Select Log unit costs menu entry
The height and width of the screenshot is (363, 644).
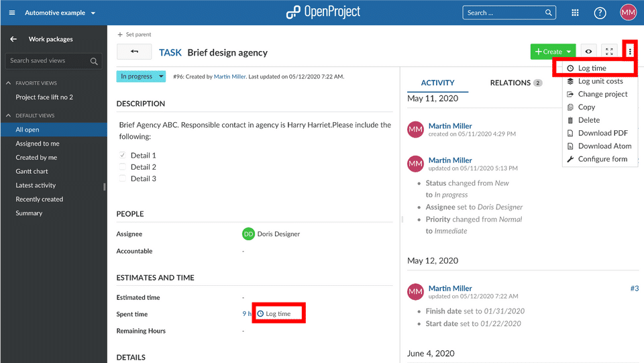click(x=600, y=81)
